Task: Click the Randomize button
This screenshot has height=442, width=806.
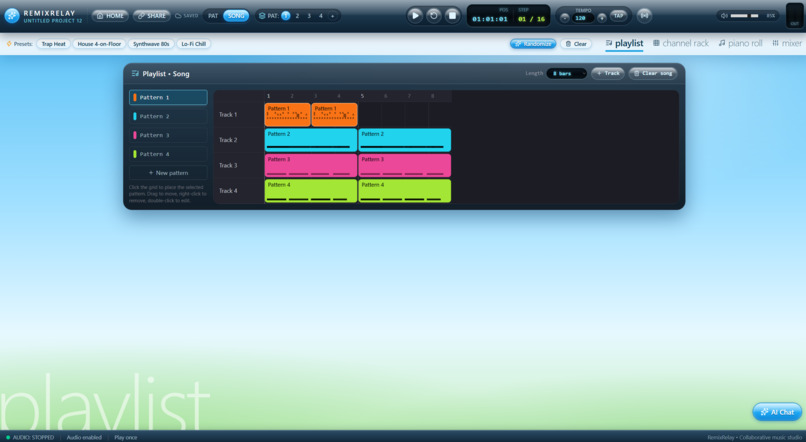Action: point(533,44)
